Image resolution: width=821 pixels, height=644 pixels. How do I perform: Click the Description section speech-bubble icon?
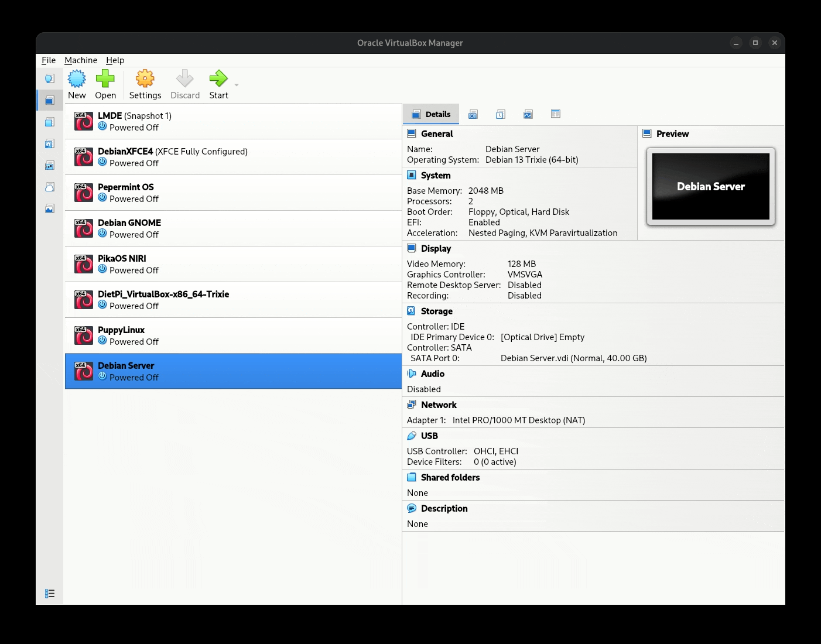pos(412,508)
